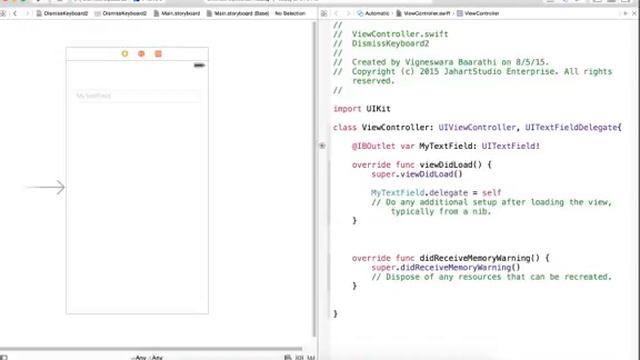Image resolution: width=640 pixels, height=360 pixels.
Task: Go back in the storyboard editor history
Action: tap(15, 13)
